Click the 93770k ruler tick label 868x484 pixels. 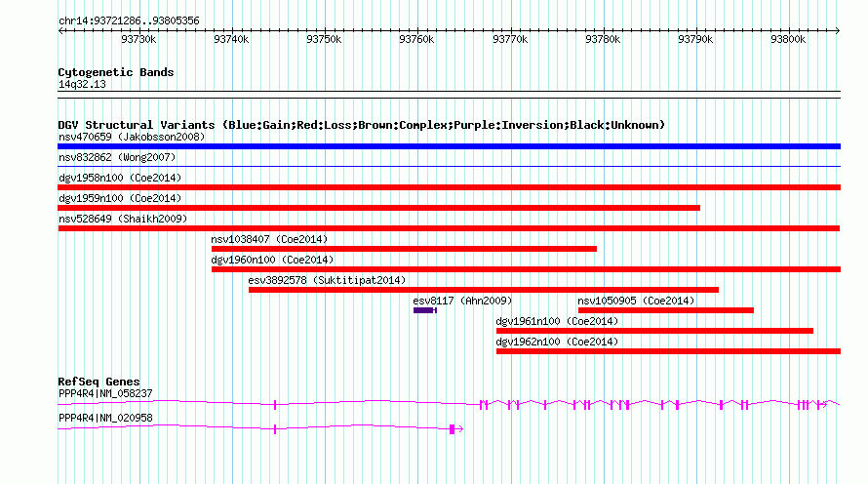click(510, 39)
